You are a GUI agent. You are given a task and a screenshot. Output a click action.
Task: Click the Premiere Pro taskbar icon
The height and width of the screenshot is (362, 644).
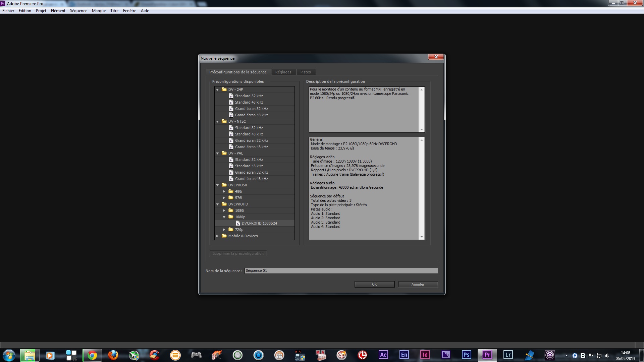487,355
